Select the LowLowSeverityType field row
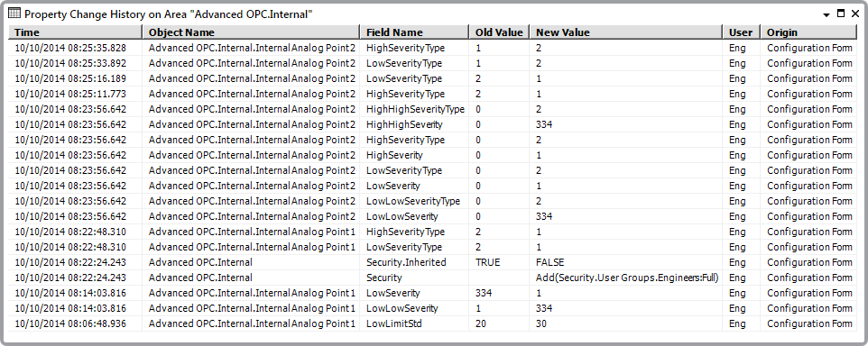Viewport: 868px width, 346px height. pos(432,201)
